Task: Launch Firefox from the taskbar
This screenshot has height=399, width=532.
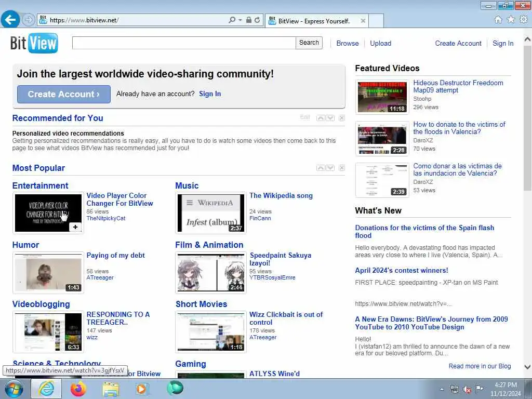Action: pos(78,389)
